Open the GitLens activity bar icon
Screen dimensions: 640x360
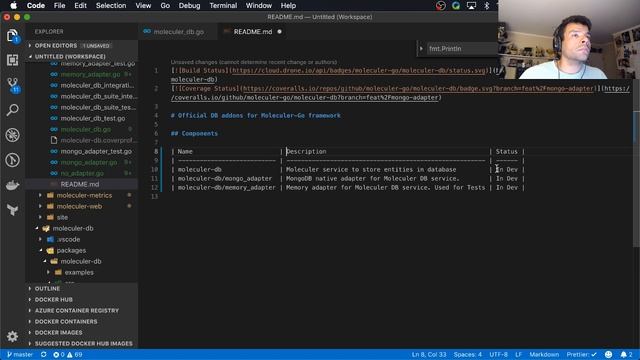point(13,160)
